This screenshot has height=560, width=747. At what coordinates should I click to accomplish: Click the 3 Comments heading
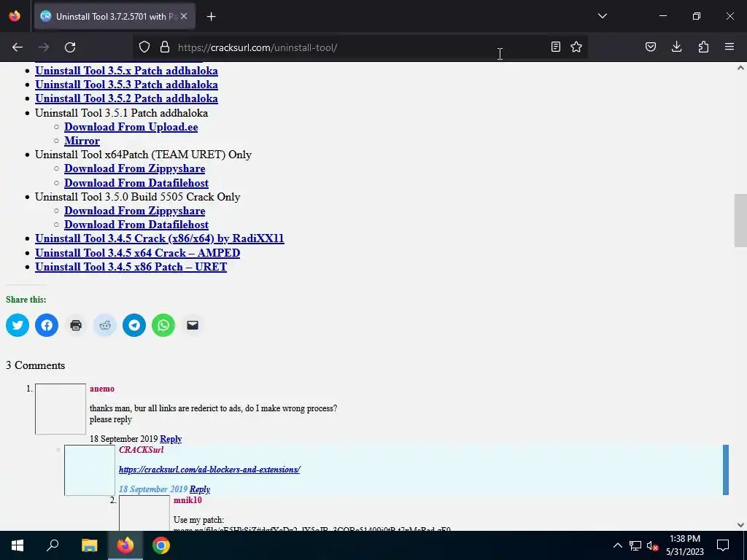click(35, 365)
